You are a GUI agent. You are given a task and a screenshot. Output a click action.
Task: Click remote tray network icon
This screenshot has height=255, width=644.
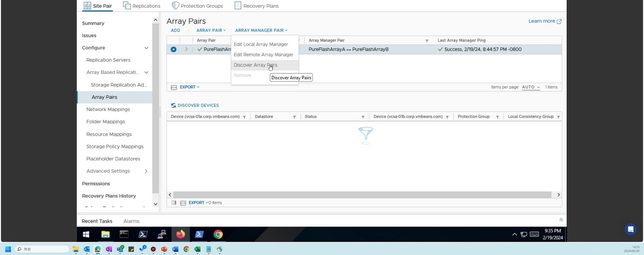tap(524, 235)
